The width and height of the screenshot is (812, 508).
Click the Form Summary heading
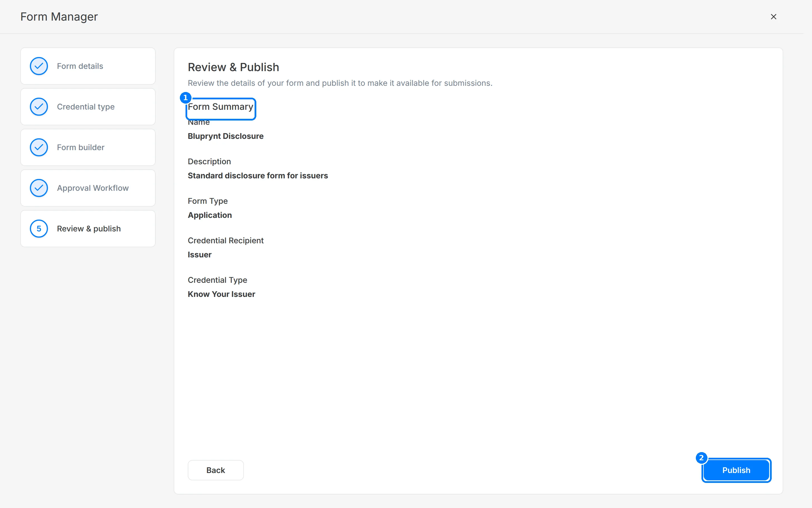click(220, 106)
